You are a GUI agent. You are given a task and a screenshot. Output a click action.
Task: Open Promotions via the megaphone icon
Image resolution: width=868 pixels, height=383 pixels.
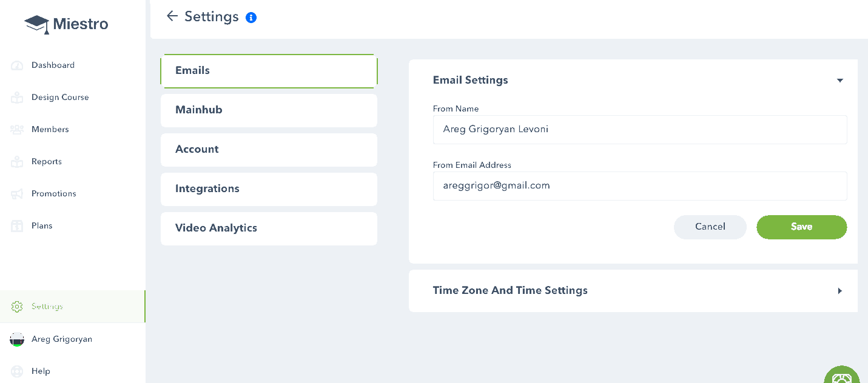[17, 194]
